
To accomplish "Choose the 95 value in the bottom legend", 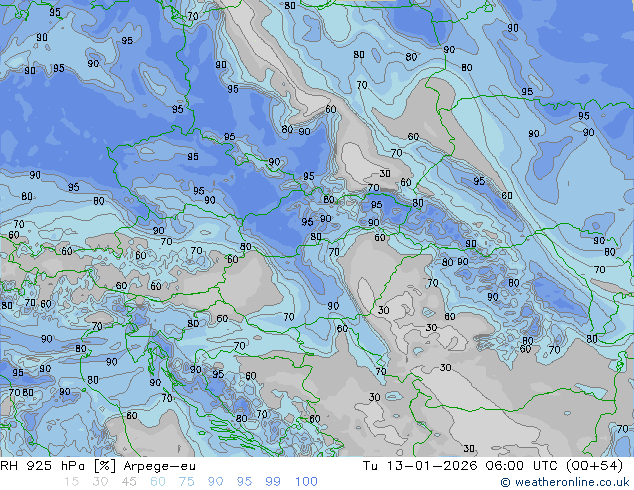I will click(x=245, y=482).
